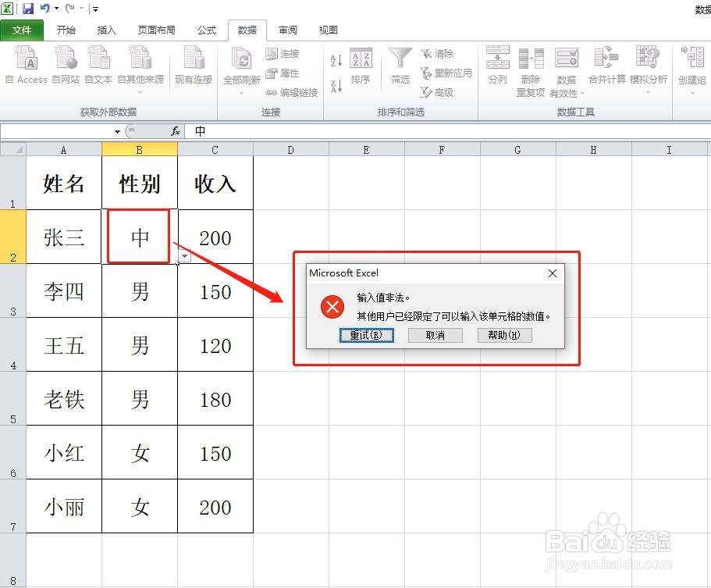The image size is (711, 588).
Task: Click the Undo icon
Action: [x=47, y=8]
